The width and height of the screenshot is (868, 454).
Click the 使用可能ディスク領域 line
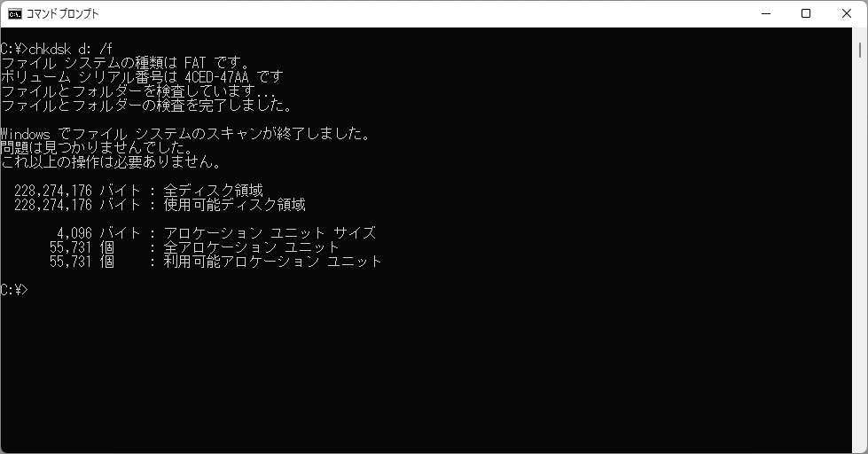tap(160, 204)
